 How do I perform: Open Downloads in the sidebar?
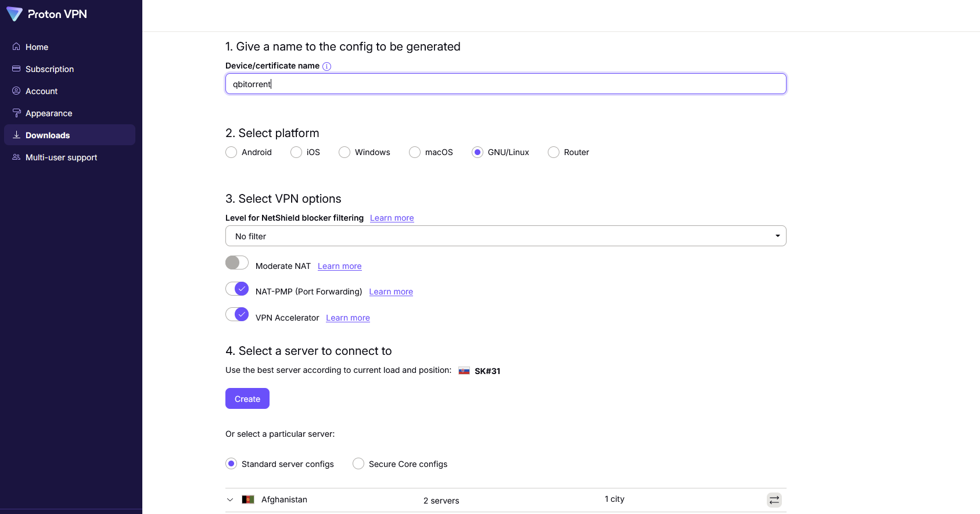point(48,135)
